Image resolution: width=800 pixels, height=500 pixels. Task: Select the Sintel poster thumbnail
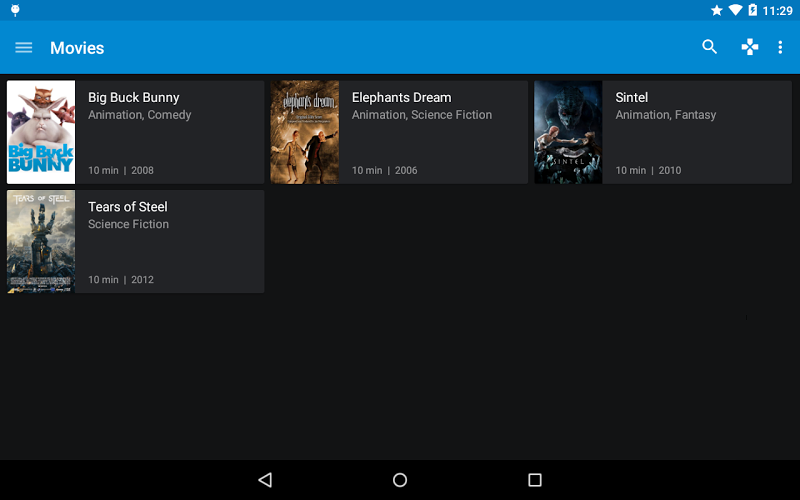point(568,132)
